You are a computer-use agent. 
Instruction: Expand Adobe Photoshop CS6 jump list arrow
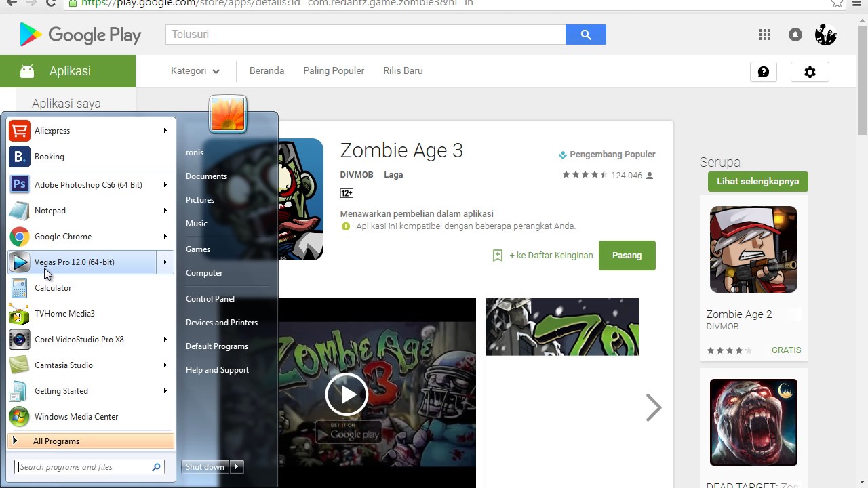pos(165,185)
